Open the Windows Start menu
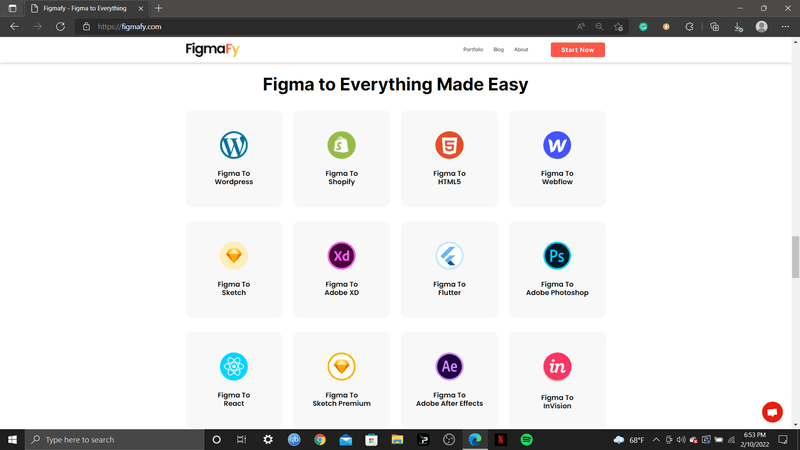 coord(12,439)
